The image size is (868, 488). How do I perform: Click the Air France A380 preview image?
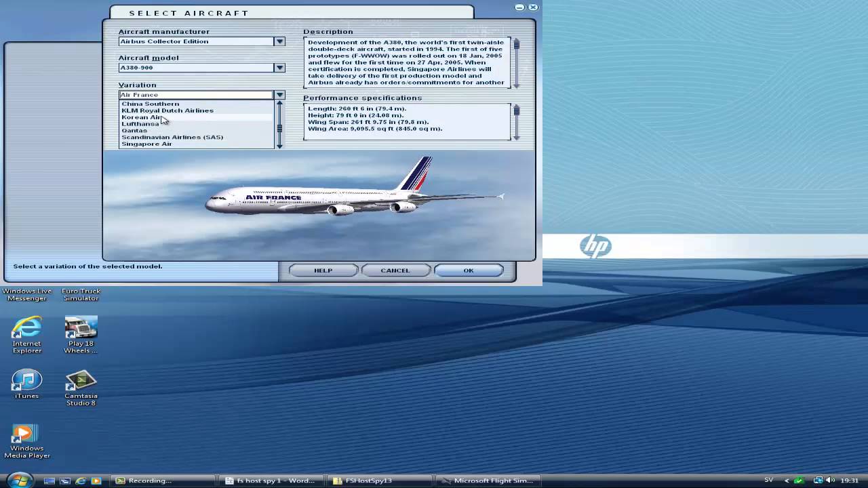[x=319, y=205]
